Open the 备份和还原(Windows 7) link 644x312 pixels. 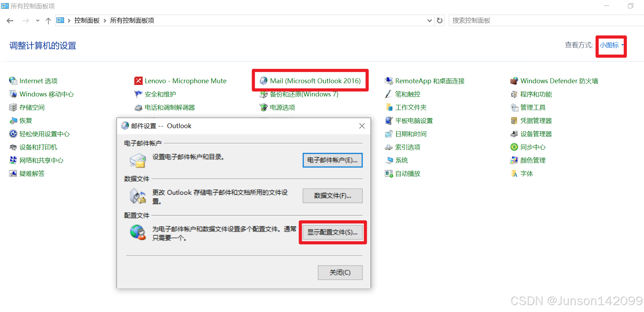click(x=304, y=94)
